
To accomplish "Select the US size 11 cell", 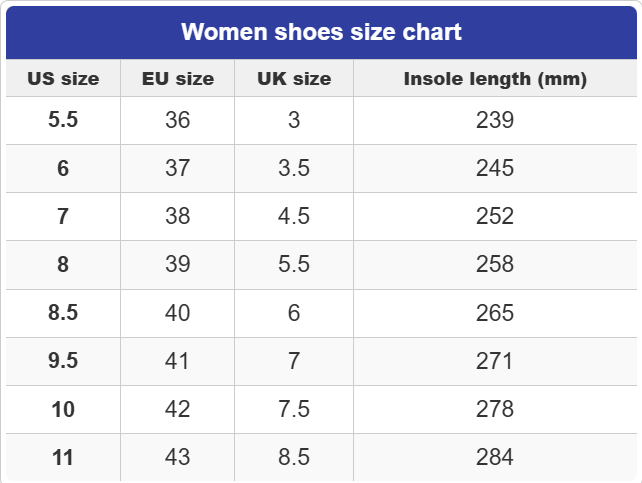I will coord(63,457).
